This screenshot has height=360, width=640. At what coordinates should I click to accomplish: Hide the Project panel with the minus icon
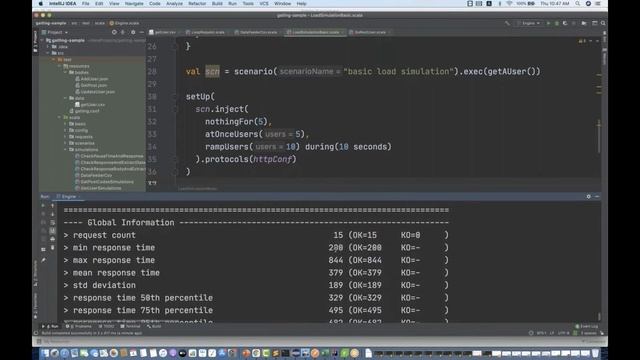click(142, 32)
